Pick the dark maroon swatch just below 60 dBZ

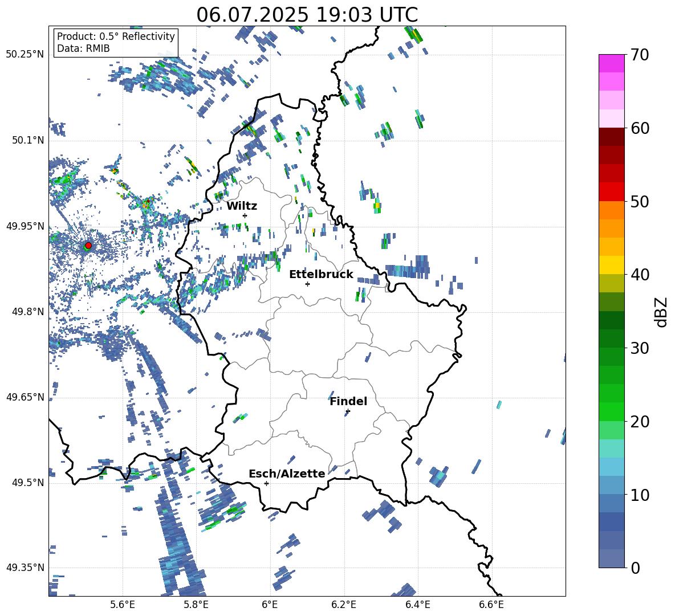pyautogui.click(x=611, y=137)
